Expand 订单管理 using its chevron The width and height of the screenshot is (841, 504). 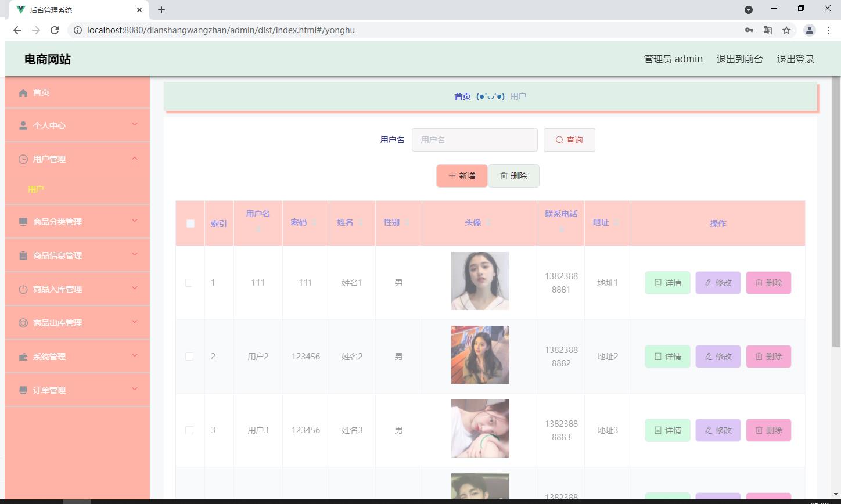135,389
